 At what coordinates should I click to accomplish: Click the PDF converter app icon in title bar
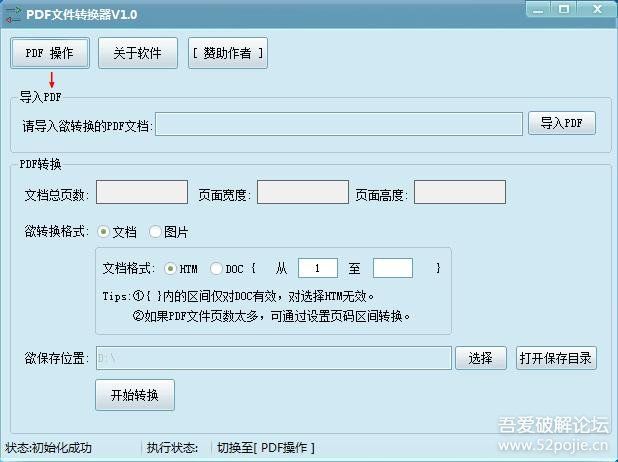coord(13,15)
